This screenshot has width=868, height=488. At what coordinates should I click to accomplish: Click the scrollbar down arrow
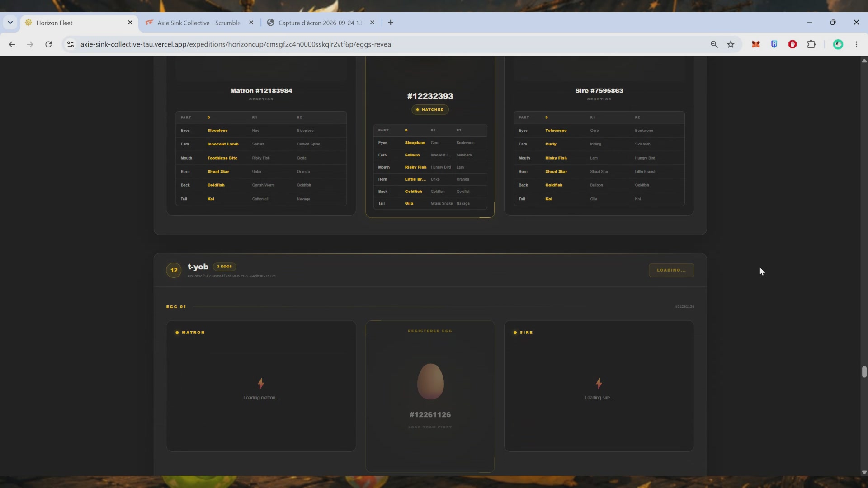(x=864, y=472)
